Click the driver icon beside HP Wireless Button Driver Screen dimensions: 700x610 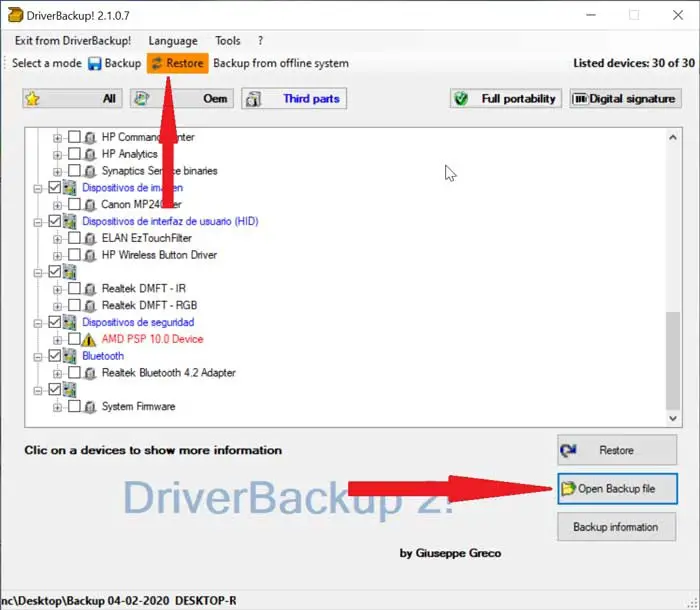click(x=90, y=255)
